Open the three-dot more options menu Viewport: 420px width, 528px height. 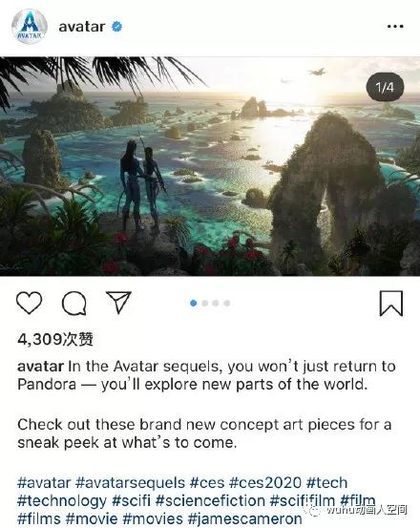click(x=395, y=27)
